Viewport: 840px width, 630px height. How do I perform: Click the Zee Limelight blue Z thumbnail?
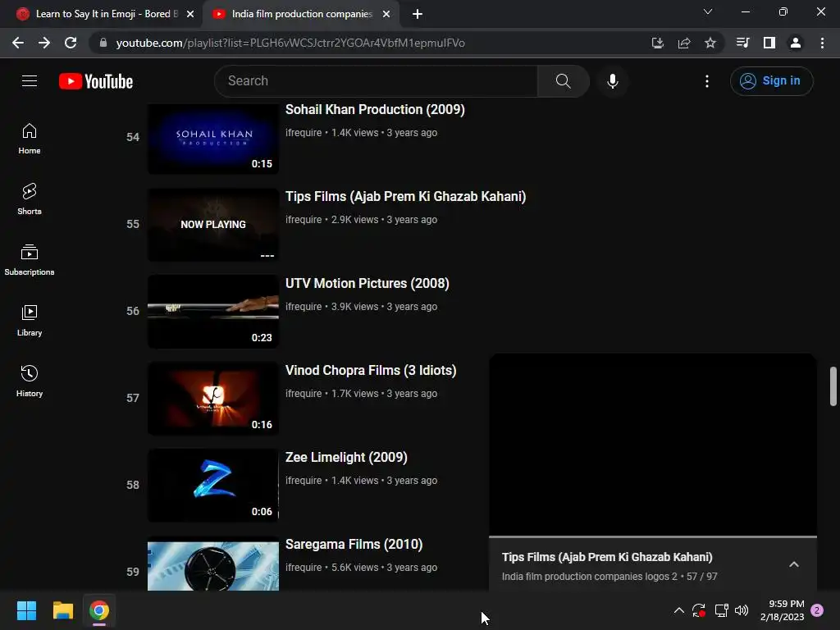click(x=213, y=486)
